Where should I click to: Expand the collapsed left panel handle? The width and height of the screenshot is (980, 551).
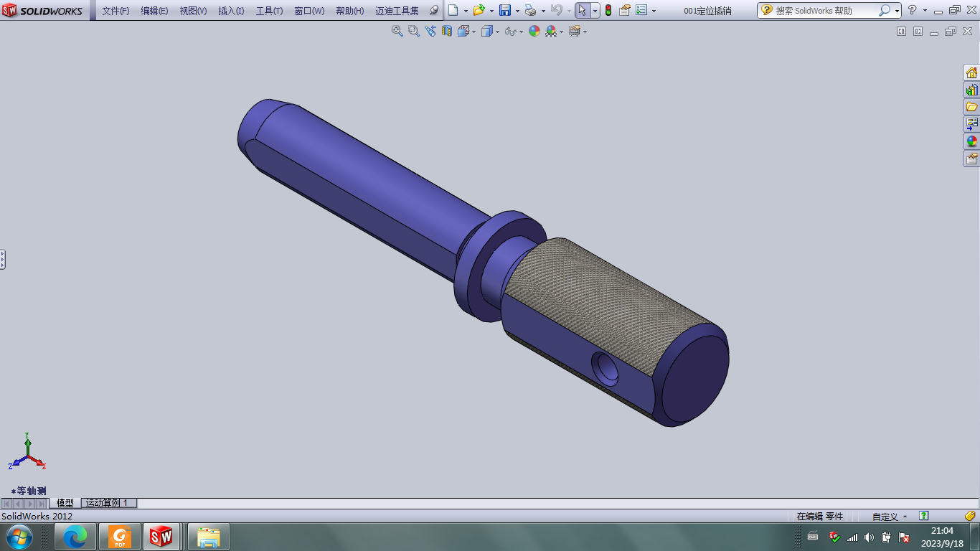(x=2, y=259)
